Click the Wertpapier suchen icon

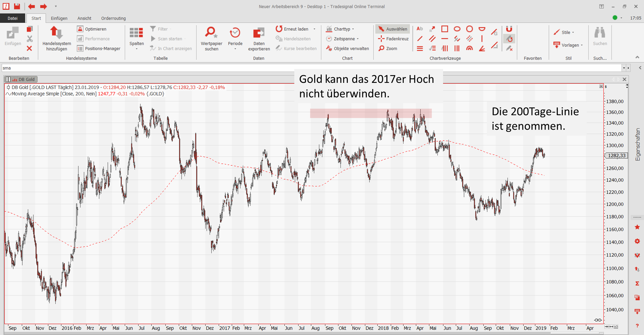(x=211, y=33)
